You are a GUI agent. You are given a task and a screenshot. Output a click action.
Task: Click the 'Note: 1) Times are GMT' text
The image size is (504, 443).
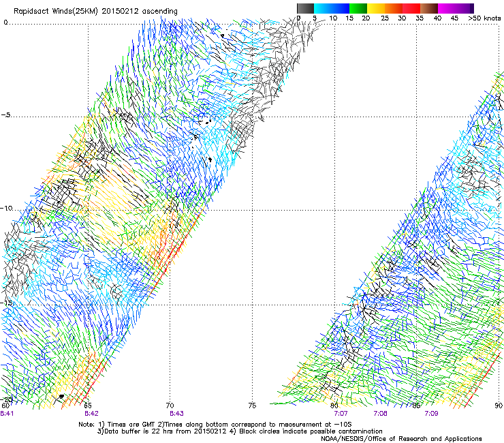coord(117,425)
